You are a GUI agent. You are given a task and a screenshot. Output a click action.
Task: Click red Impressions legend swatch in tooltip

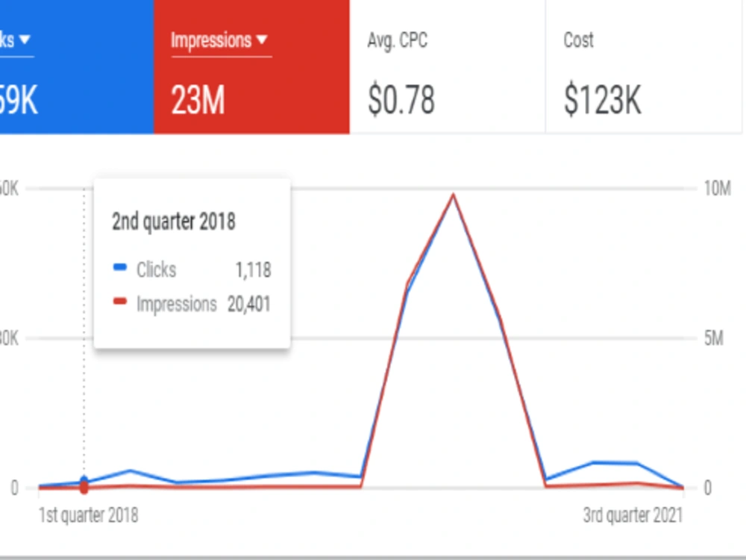[120, 301]
